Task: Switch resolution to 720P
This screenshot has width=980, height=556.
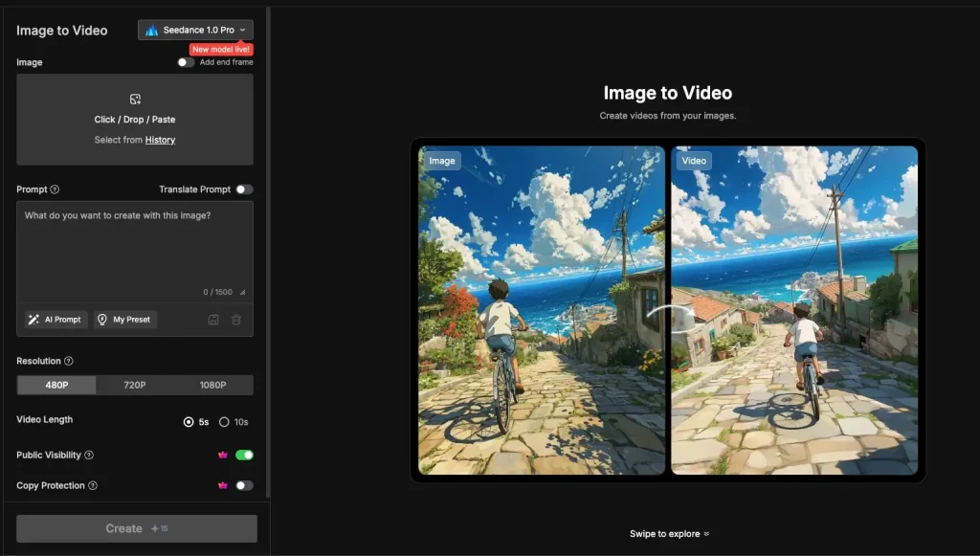Action: pyautogui.click(x=134, y=385)
